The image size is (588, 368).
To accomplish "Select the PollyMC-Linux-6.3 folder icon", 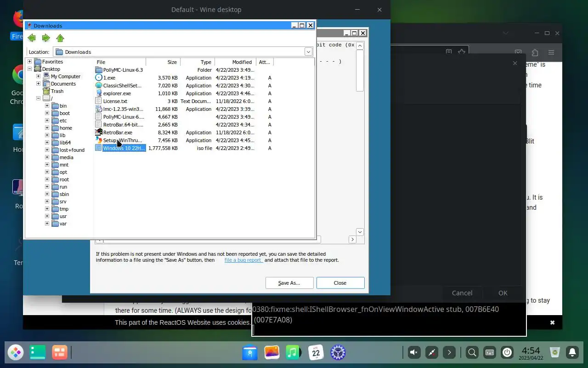I will pos(99,70).
